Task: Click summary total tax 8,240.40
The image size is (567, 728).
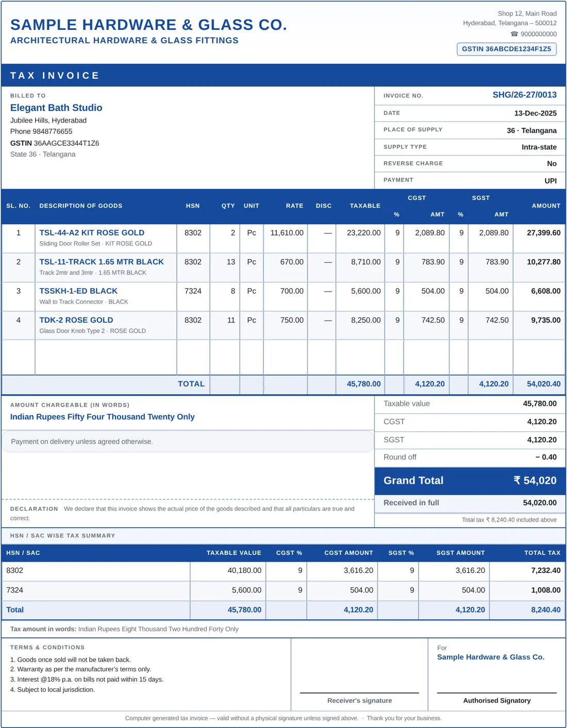Action: (x=546, y=610)
